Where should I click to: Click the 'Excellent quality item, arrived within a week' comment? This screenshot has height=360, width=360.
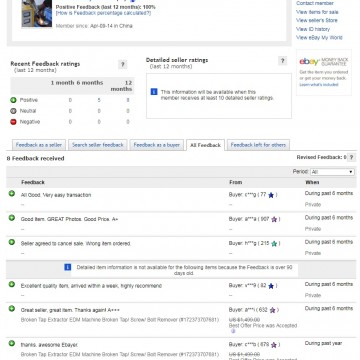pyautogui.click(x=91, y=286)
